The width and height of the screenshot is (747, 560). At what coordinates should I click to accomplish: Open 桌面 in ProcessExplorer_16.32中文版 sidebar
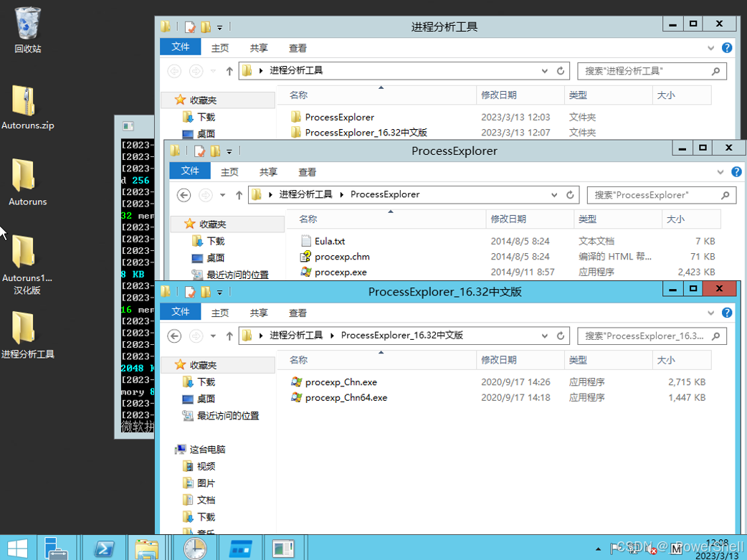click(x=199, y=399)
